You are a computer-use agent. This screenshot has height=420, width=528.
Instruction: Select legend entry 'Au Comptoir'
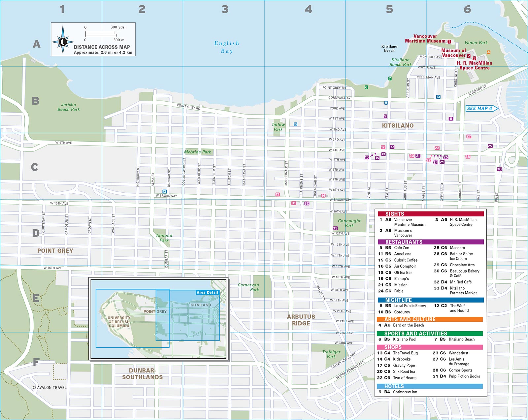point(405,266)
